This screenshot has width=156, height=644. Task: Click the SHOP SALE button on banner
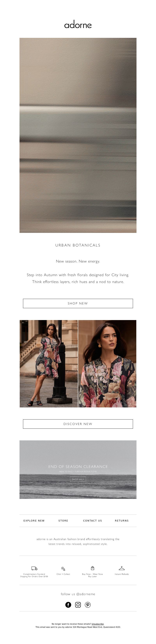[x=78, y=479]
